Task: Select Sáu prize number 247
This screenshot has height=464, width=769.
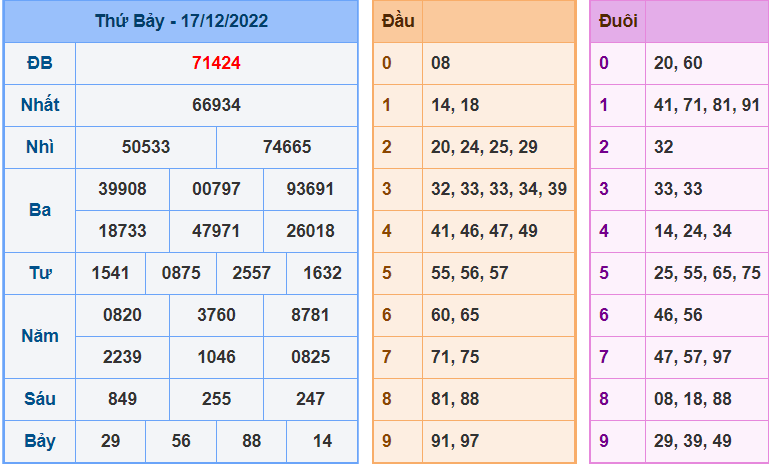Action: tap(310, 399)
